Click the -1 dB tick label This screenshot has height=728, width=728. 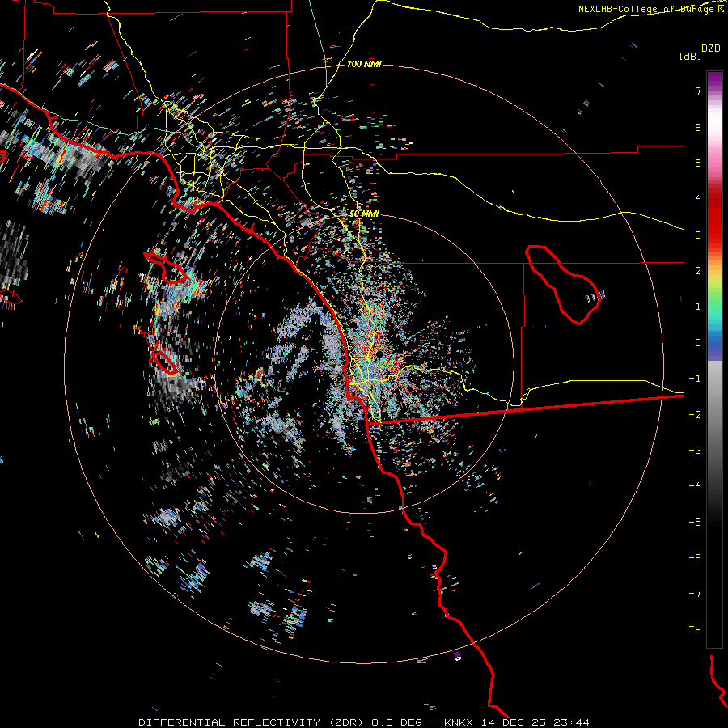tap(695, 379)
